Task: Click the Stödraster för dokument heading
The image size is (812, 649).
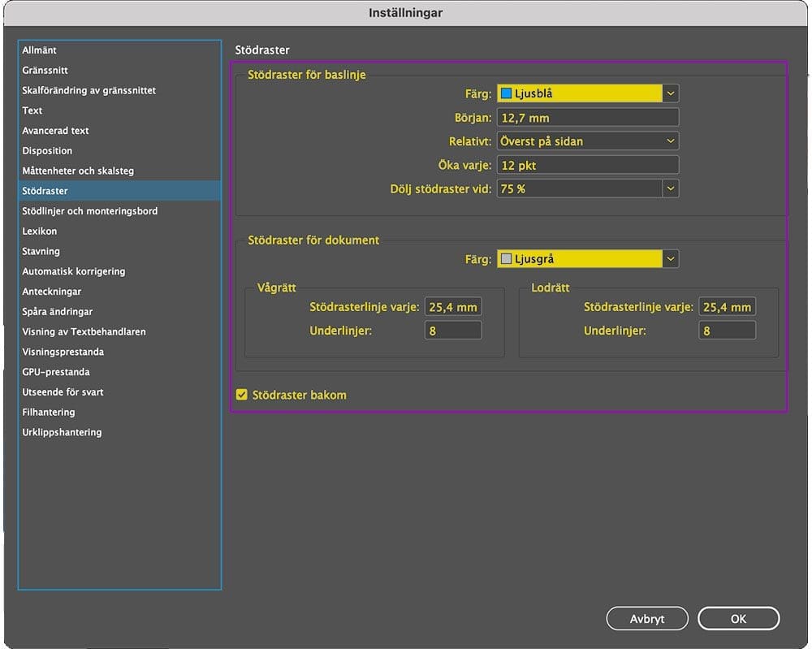Action: point(313,240)
